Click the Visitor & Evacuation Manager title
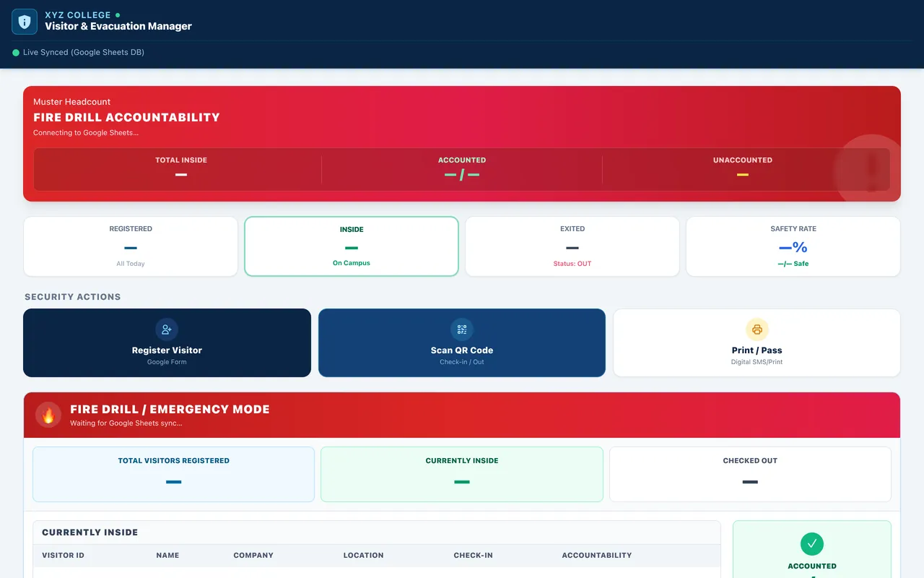Screen dimensions: 924x578 [118, 26]
